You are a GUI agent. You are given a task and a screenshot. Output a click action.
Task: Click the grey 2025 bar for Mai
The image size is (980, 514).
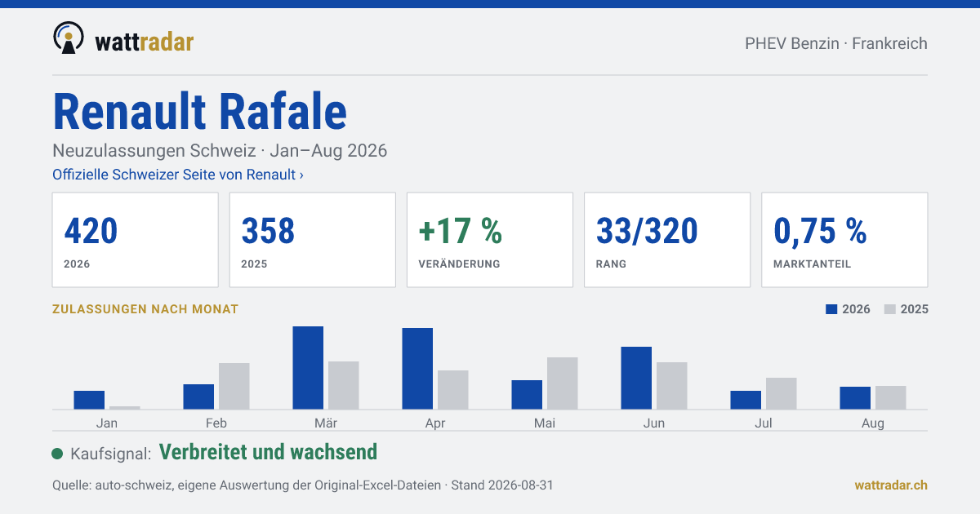pyautogui.click(x=563, y=383)
